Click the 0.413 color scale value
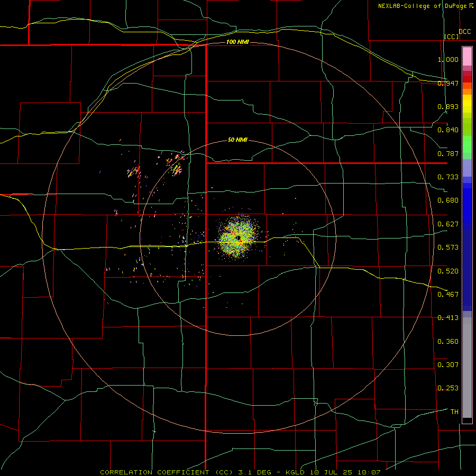Screen dimensions: 476x476 click(448, 318)
